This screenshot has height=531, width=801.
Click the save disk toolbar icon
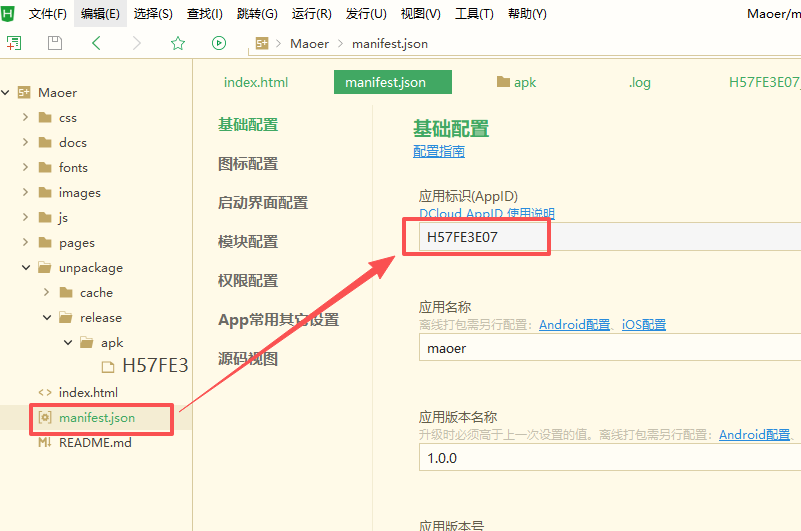[55, 43]
